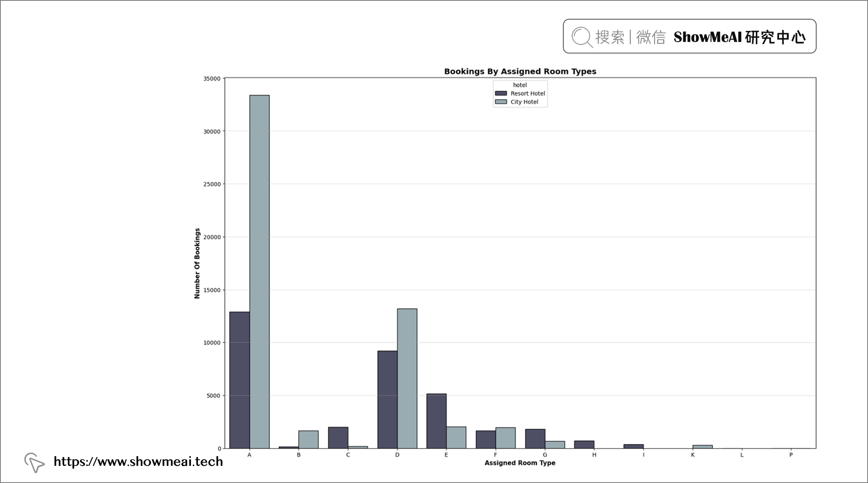This screenshot has width=868, height=483.
Task: Open the https://www.showmeai.tech link
Action: tap(138, 461)
